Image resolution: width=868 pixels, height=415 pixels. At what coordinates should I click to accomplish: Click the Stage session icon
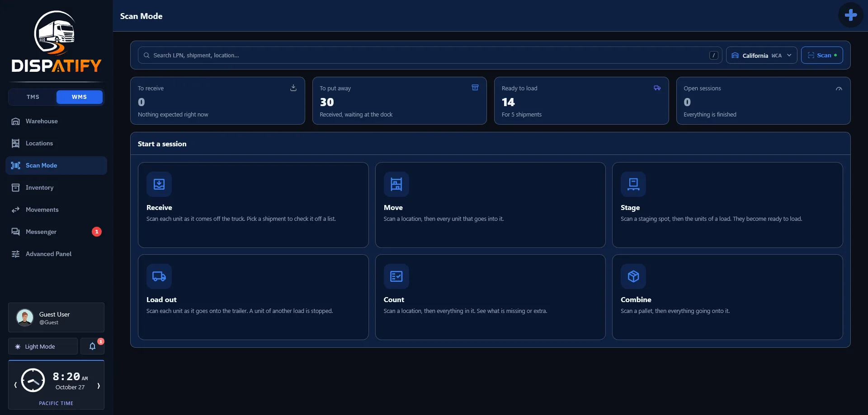[633, 184]
